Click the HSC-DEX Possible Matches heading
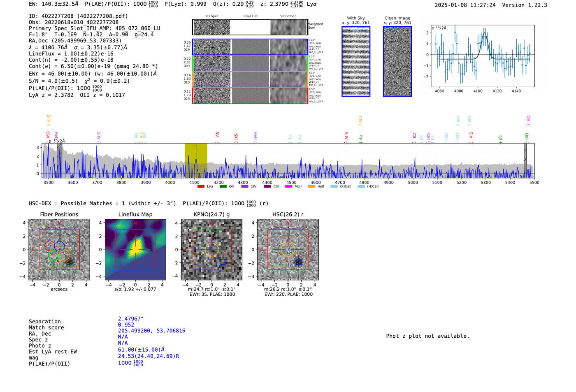 pos(102,203)
